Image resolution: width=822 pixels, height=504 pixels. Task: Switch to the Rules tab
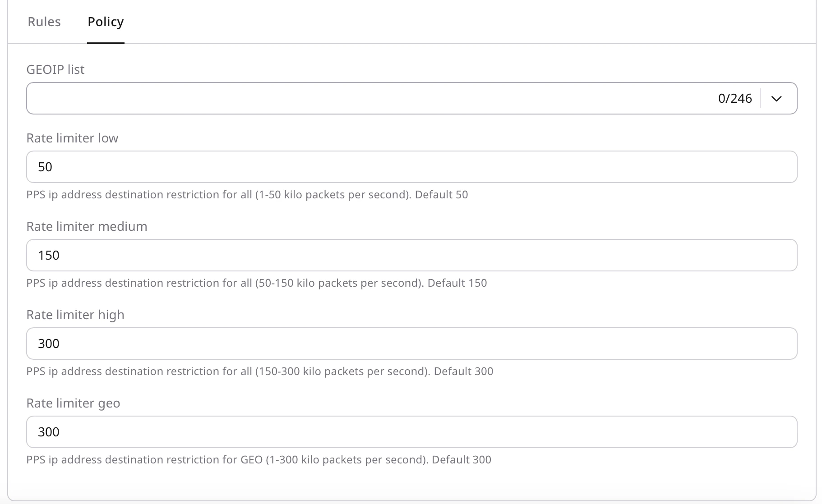[44, 21]
